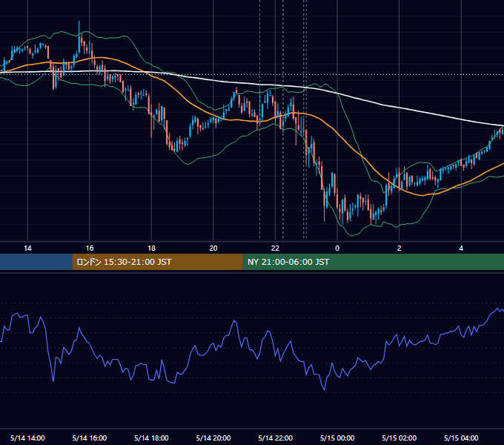This screenshot has height=445, width=504.
Task: Click the 4 hour label on price chart axis
Action: click(461, 248)
